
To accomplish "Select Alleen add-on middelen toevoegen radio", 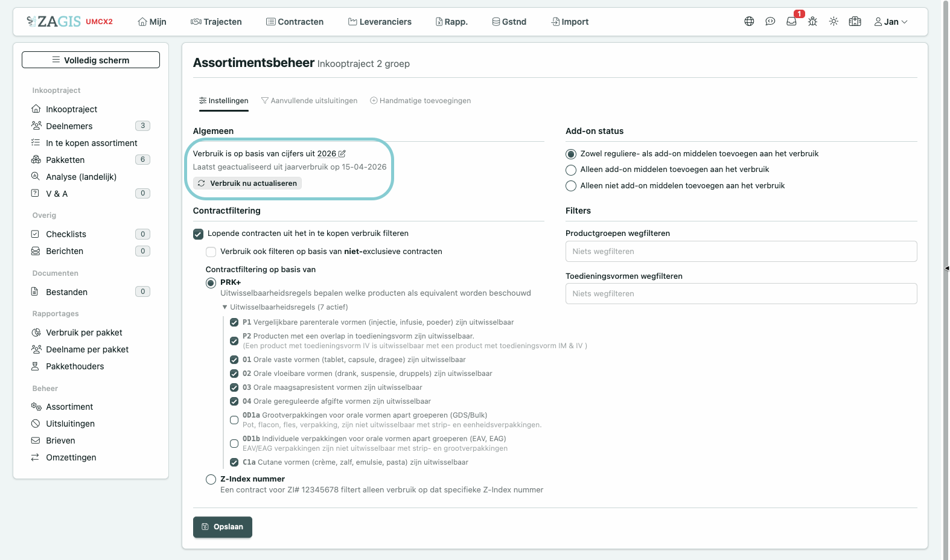I will [x=571, y=170].
